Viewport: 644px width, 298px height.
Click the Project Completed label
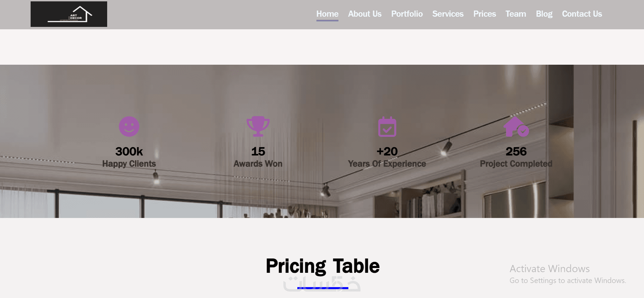tap(516, 164)
